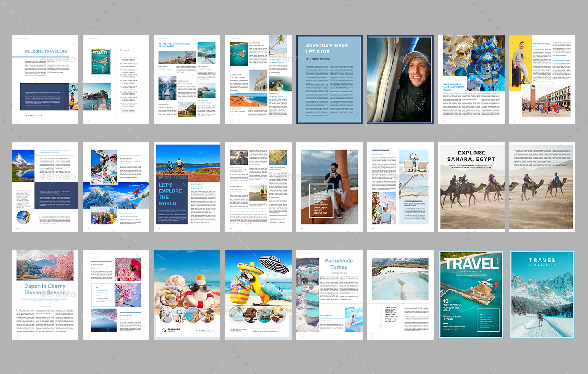
Task: Click the colorful parrot beach page
Action: pyautogui.click(x=259, y=293)
